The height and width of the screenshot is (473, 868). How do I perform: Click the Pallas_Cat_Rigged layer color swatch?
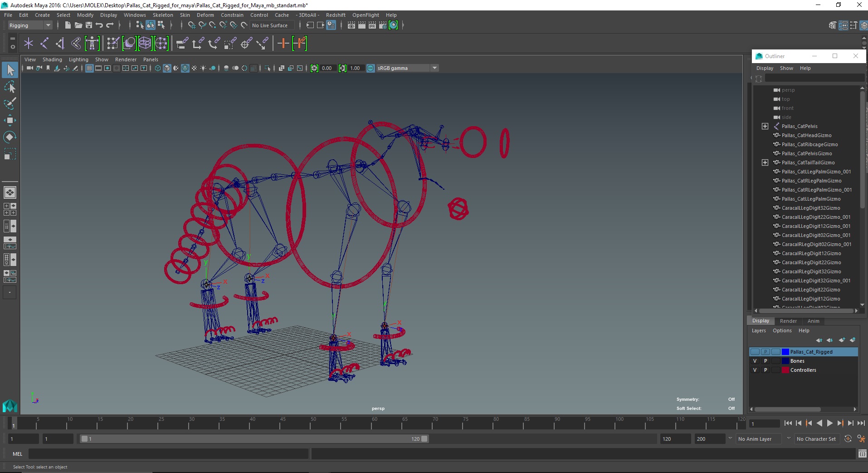point(785,352)
